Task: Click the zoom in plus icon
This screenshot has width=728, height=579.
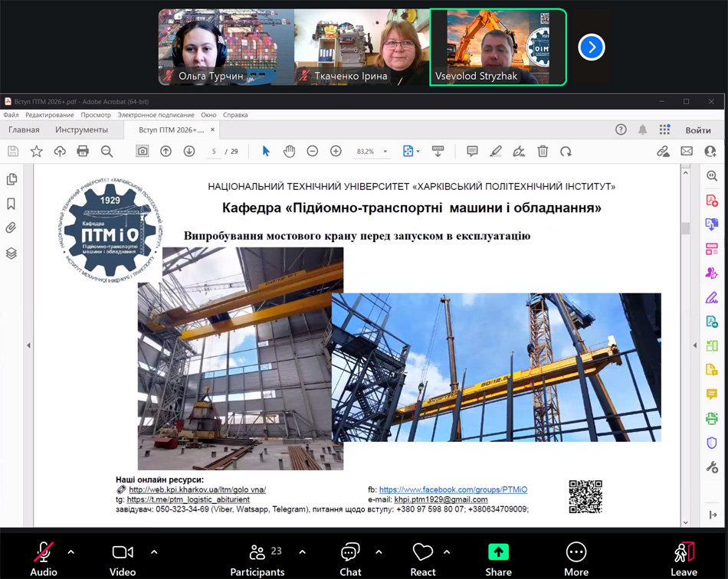Action: click(x=336, y=152)
